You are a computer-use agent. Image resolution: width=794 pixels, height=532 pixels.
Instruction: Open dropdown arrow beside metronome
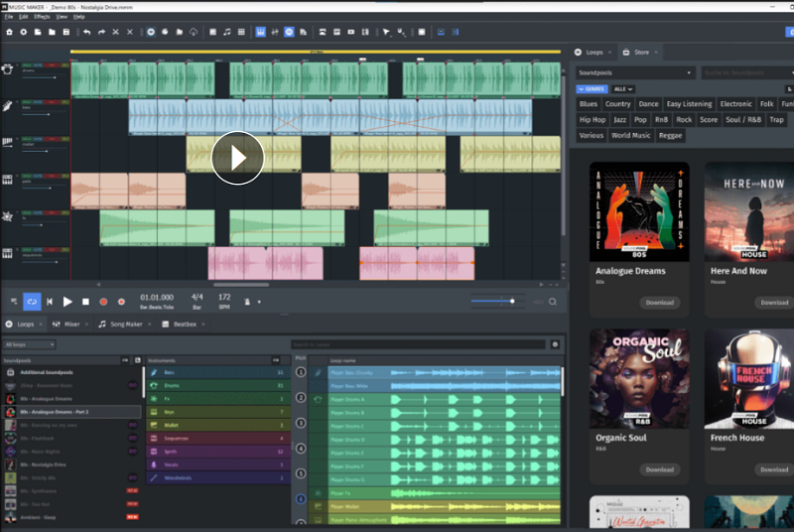tap(259, 302)
